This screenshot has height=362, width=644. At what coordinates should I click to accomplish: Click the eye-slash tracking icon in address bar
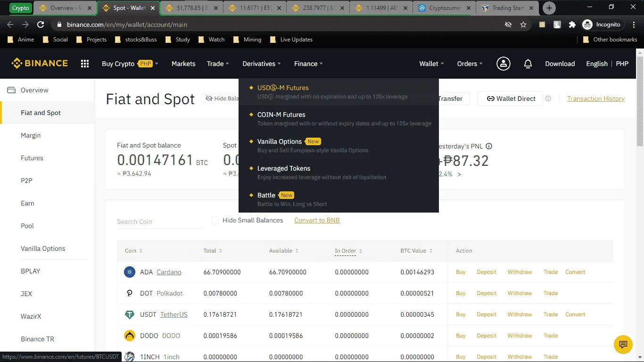(508, 25)
